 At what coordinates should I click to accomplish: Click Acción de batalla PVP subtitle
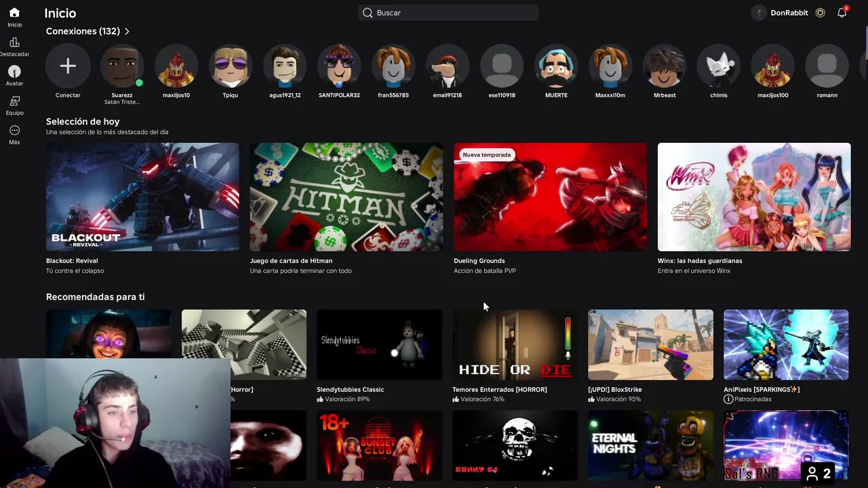click(x=485, y=271)
